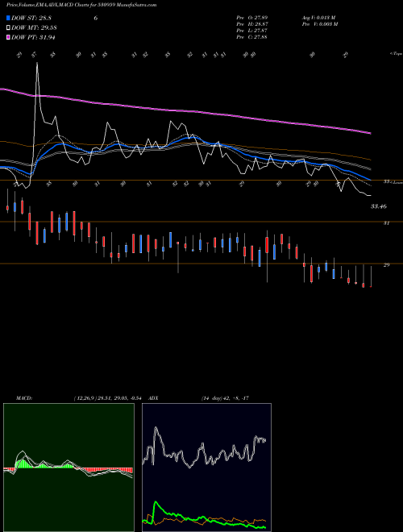This screenshot has height=532, width=403.
Task: Click the 'ADX' panel heading
Action: 153,398
